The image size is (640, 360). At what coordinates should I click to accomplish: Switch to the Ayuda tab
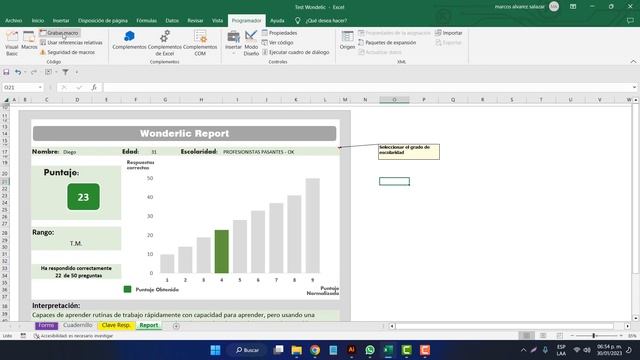pyautogui.click(x=277, y=20)
